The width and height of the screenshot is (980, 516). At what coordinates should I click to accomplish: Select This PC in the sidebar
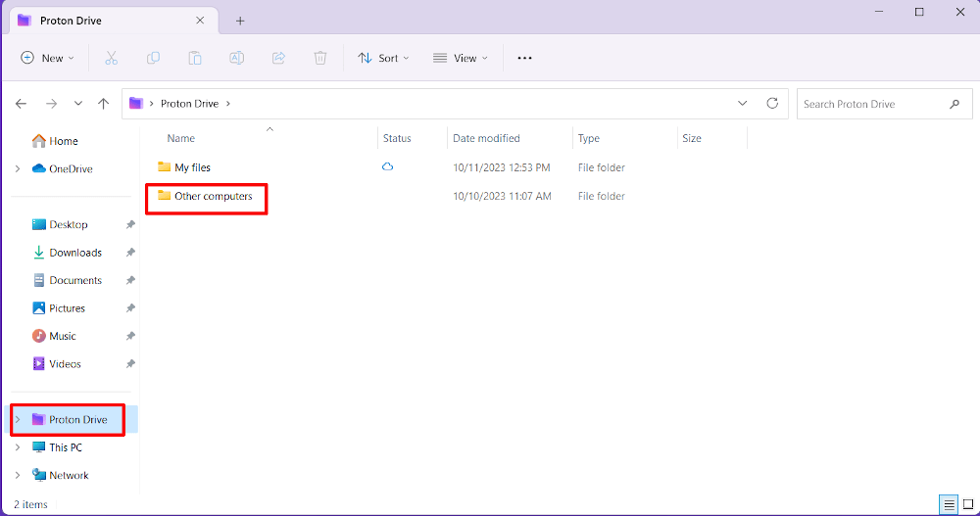point(58,447)
